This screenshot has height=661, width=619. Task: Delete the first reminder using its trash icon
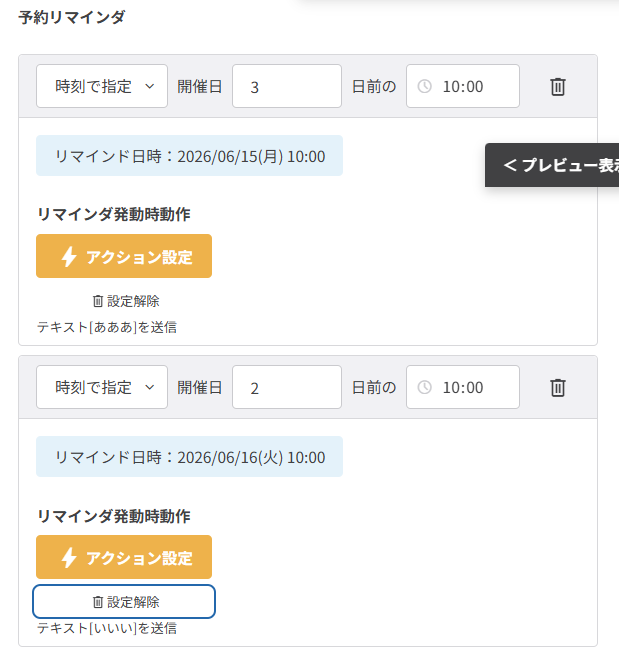point(558,86)
